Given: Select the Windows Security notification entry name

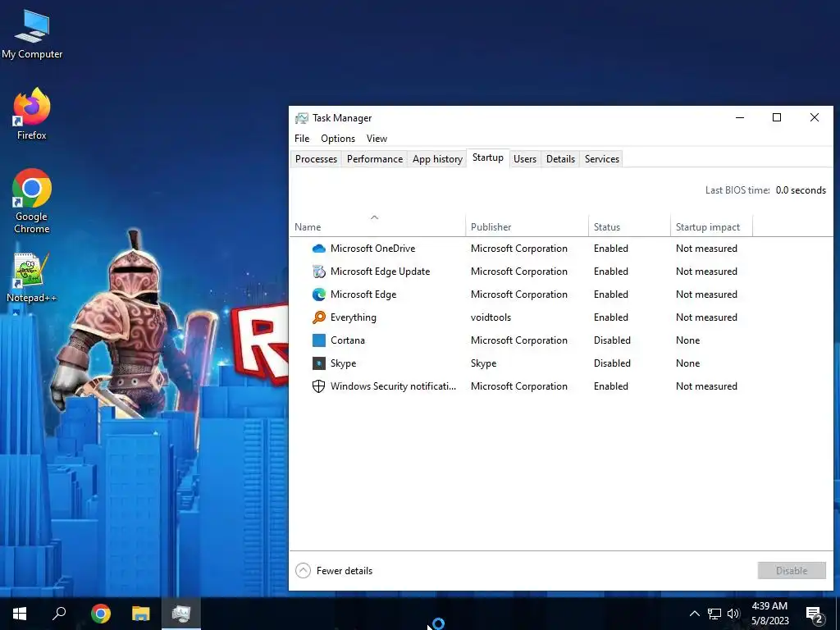Looking at the screenshot, I should click(393, 386).
